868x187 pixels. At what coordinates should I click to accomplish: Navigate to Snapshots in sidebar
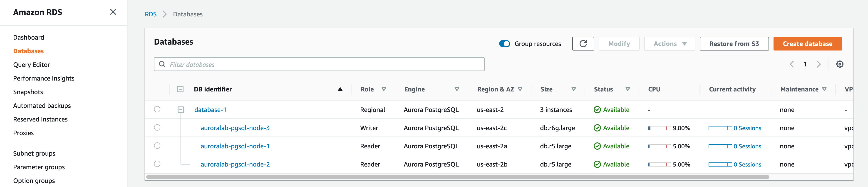[x=28, y=92]
